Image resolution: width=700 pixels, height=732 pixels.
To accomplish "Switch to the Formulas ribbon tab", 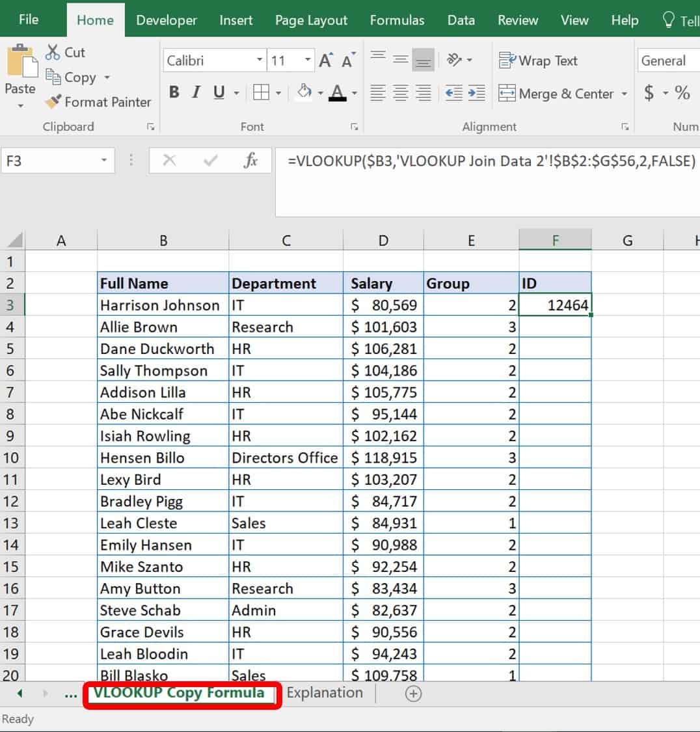I will 397,20.
